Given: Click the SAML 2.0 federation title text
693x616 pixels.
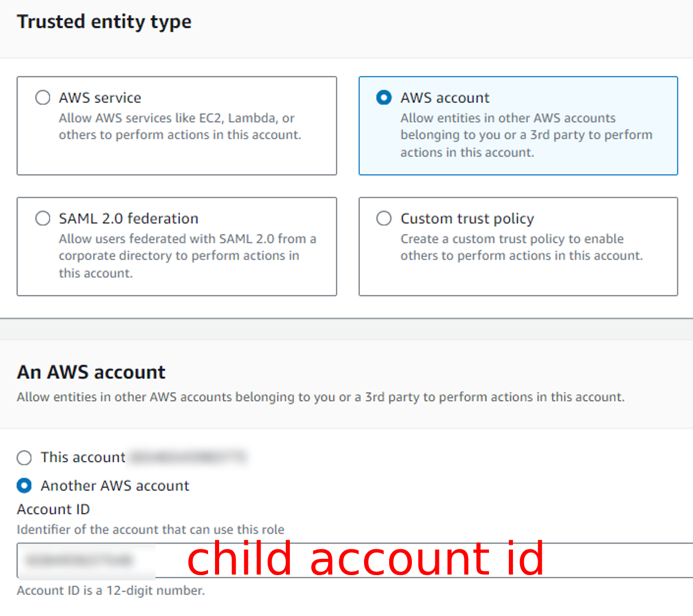Looking at the screenshot, I should pos(129,218).
